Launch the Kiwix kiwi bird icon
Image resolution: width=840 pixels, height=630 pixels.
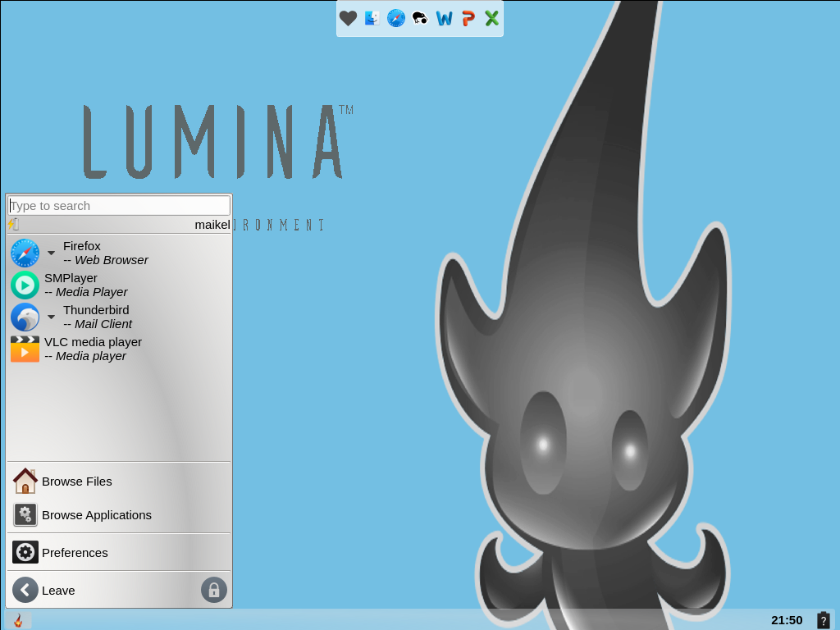coord(419,18)
